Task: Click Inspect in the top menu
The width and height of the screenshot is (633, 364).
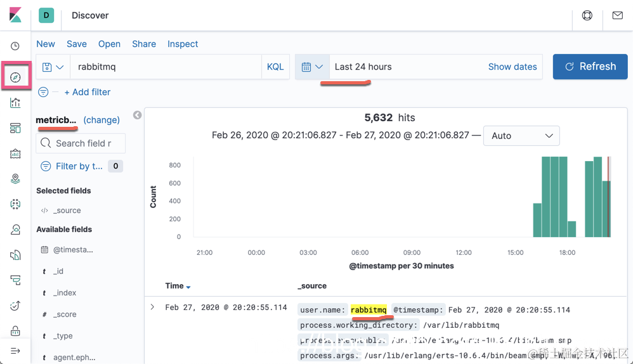Action: click(183, 44)
